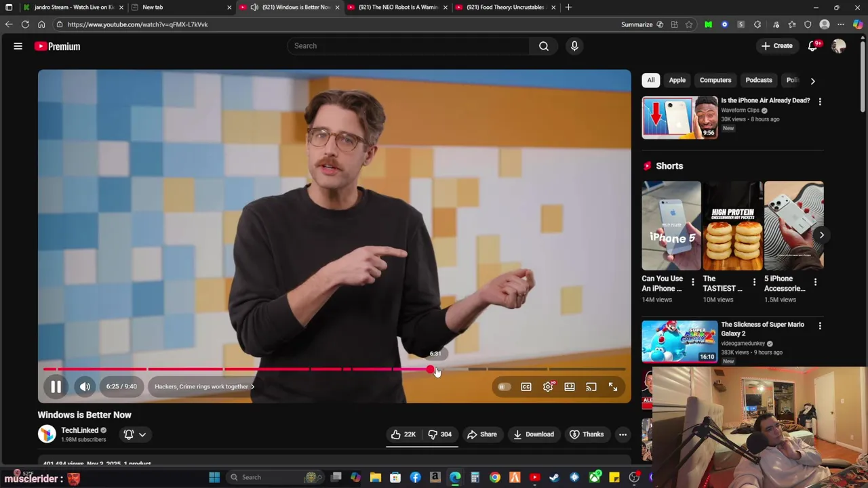The width and height of the screenshot is (868, 488).
Task: Go to YouTube Premium home logo
Action: [58, 46]
